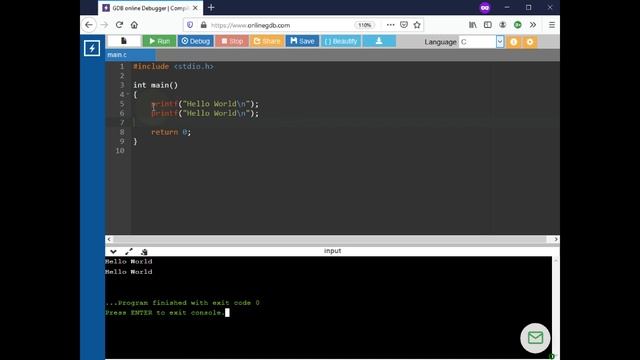Image resolution: width=640 pixels, height=360 pixels.
Task: Click the orange info icon button
Action: [x=513, y=42]
